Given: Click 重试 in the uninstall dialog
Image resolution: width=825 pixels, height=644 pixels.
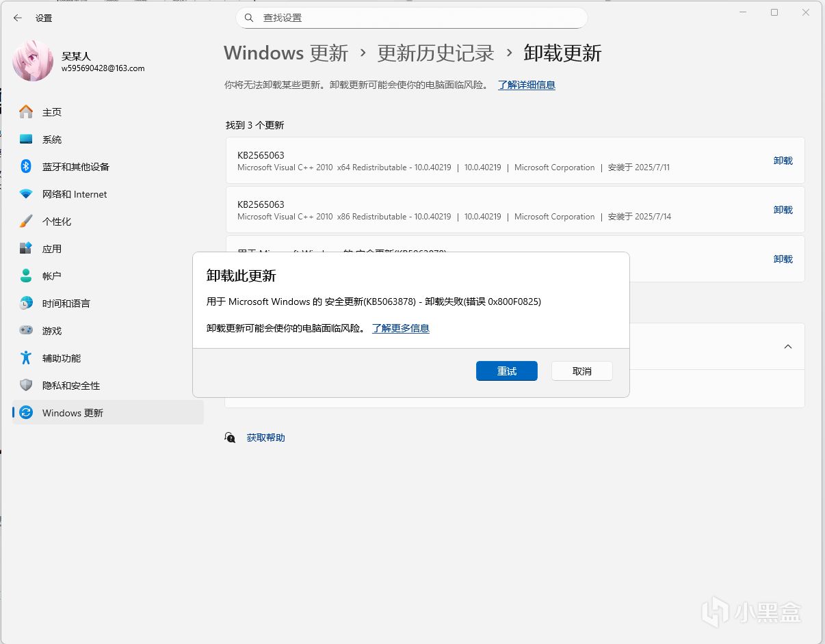Looking at the screenshot, I should [x=507, y=371].
